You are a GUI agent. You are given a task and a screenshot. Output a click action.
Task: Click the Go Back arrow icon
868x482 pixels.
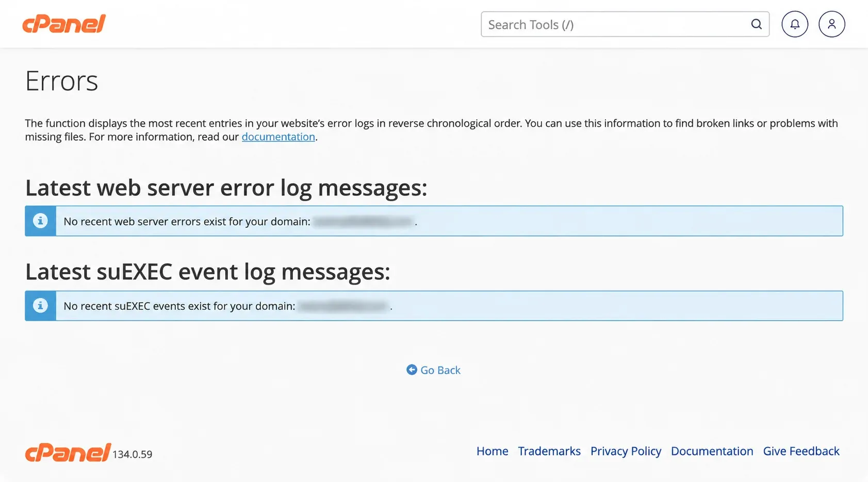coord(412,370)
